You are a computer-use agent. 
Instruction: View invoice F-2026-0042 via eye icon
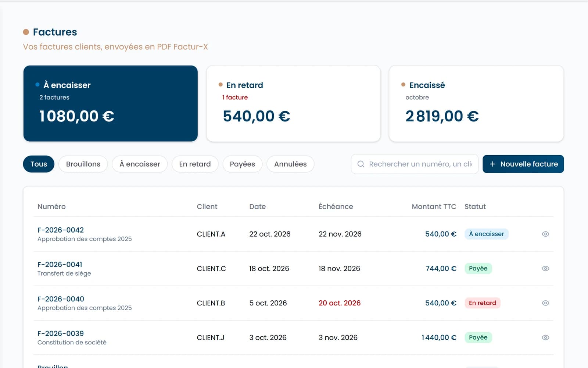545,234
